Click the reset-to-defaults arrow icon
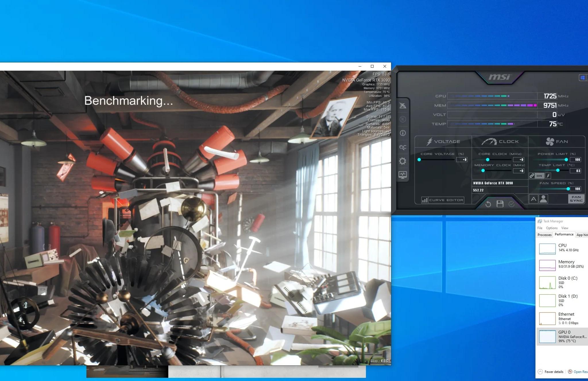Image resolution: width=588 pixels, height=381 pixels. click(488, 204)
